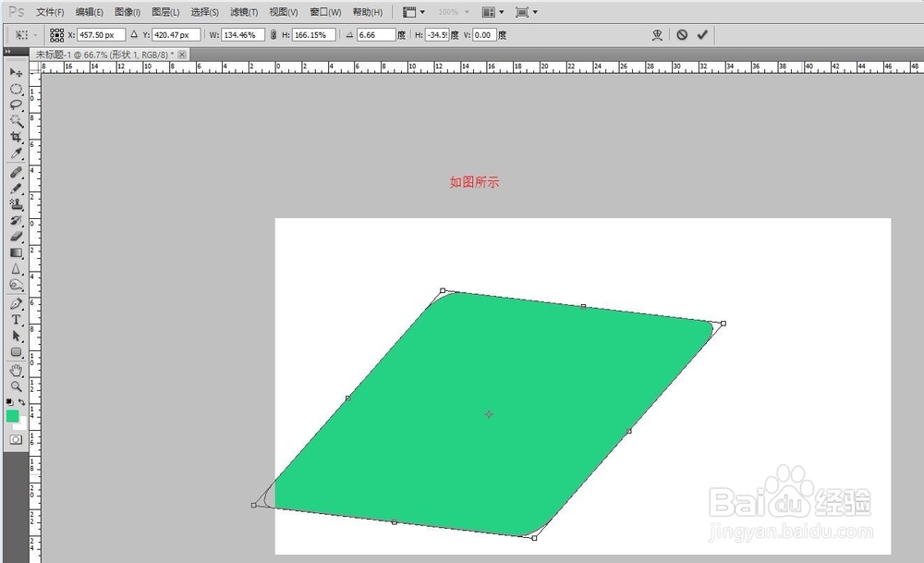
Task: Click the top-right transform corner handle
Action: (x=723, y=323)
